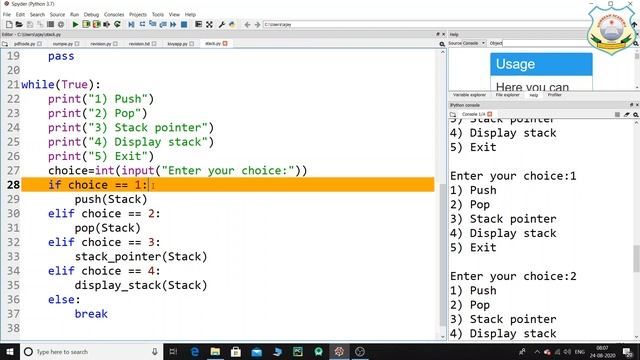The width and height of the screenshot is (640, 360).
Task: Start debugging the file
Action: [131, 24]
